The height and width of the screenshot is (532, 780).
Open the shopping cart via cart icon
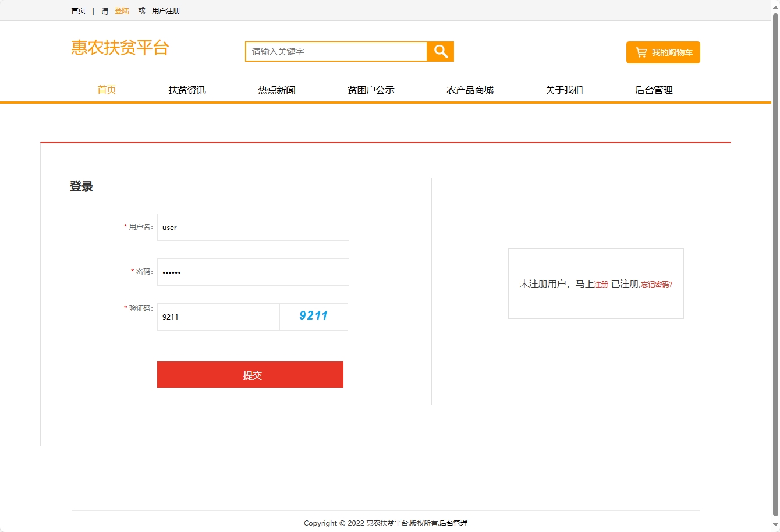(641, 52)
